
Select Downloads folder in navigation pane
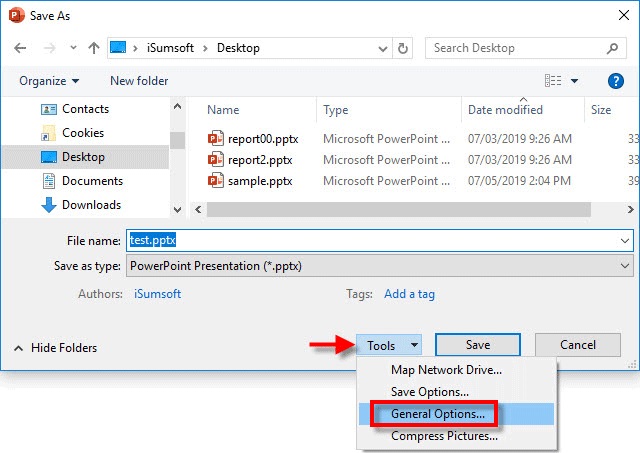(91, 205)
